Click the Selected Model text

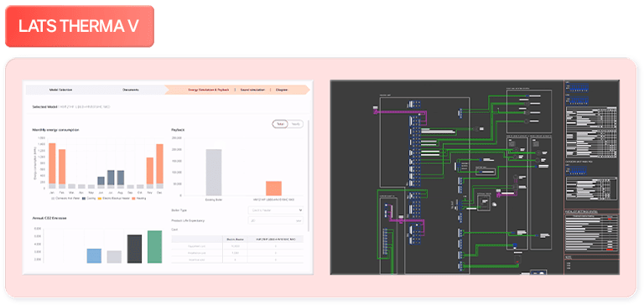tap(44, 106)
